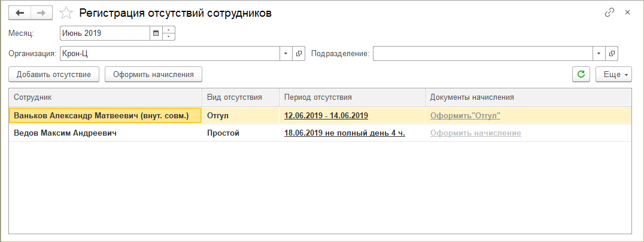644x242 pixels.
Task: Open the Подразделение record with open-form icon
Action: point(611,54)
